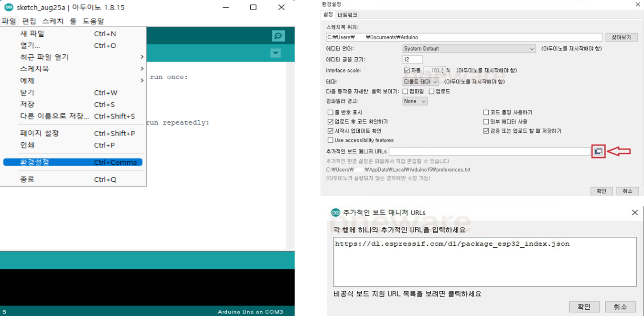This screenshot has width=644, height=316.
Task: Click 확인 in the URLs dialog
Action: point(584,307)
